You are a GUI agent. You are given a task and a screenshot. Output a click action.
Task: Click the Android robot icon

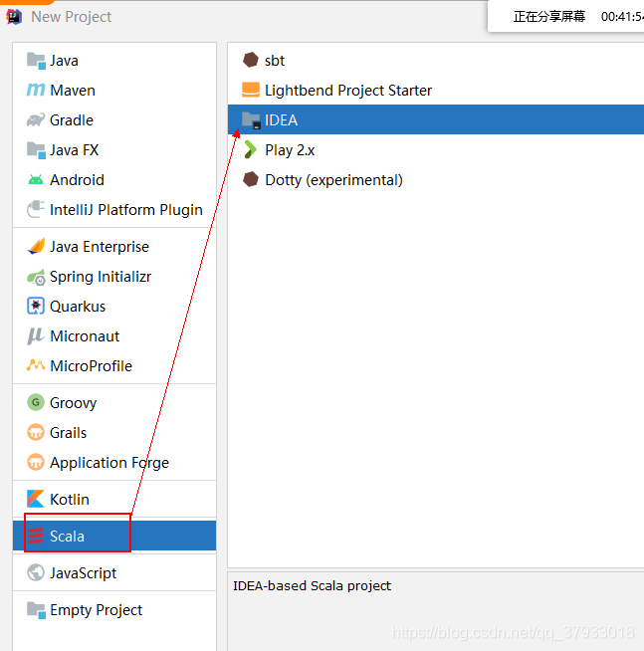36,180
